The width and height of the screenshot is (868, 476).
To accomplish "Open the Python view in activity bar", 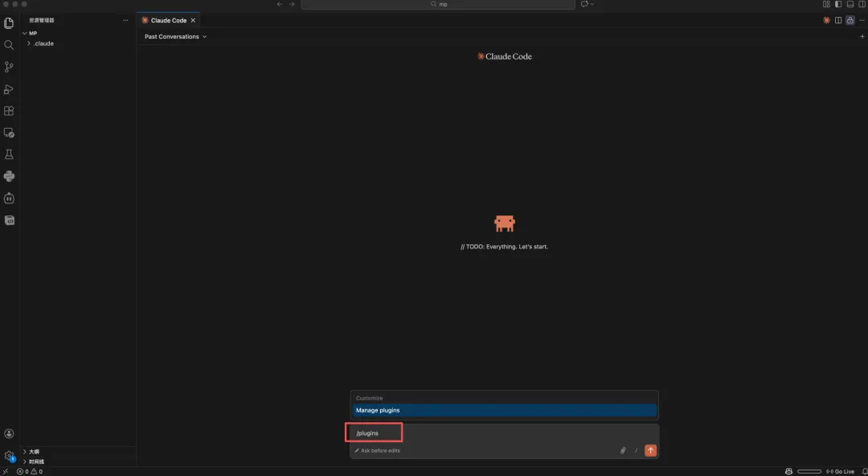I will (9, 176).
